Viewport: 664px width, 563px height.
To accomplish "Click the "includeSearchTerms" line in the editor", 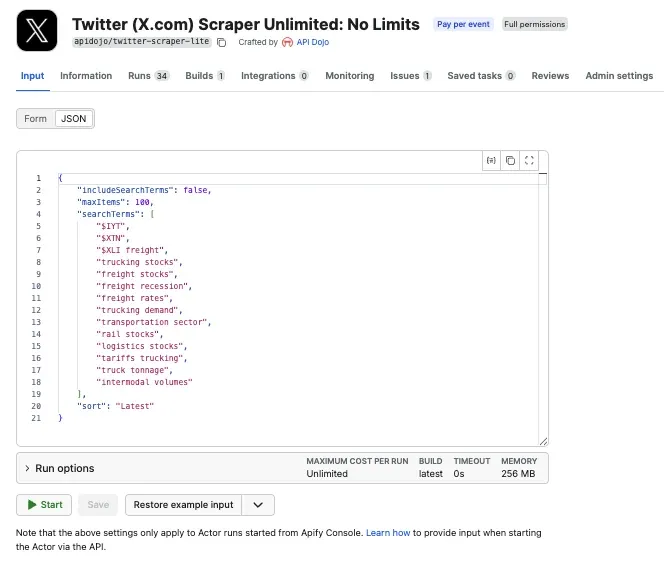I will coord(144,190).
